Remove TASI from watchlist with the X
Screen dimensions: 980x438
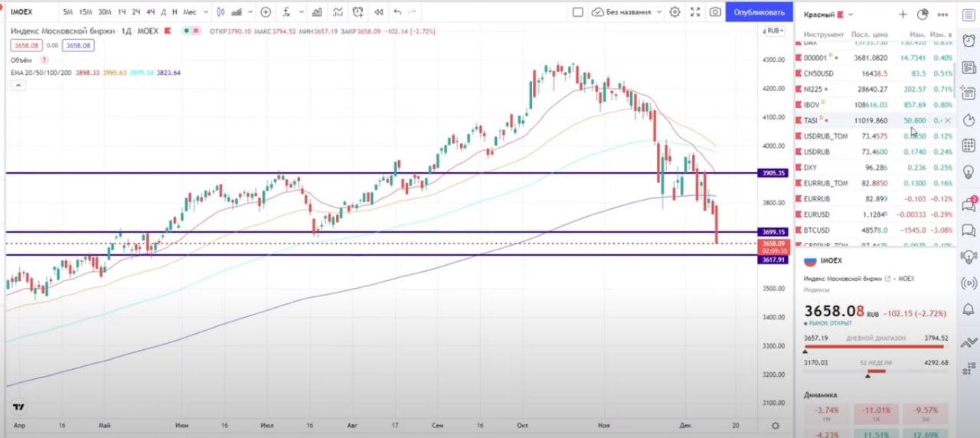pyautogui.click(x=948, y=120)
